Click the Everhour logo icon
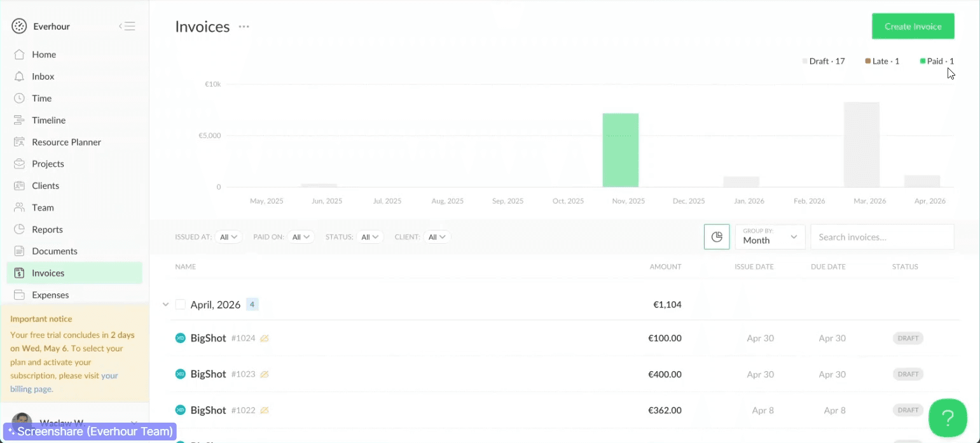Viewport: 980px width, 443px height. tap(19, 26)
